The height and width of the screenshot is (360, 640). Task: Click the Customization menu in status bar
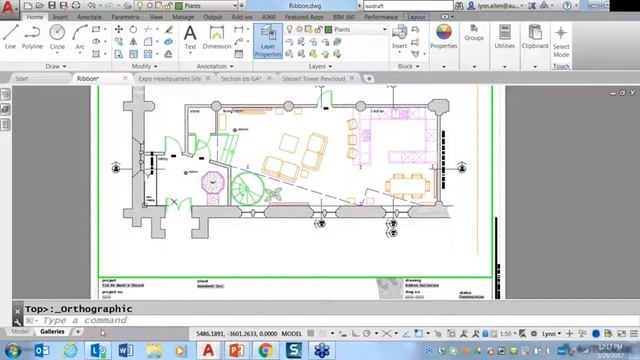coord(634,333)
